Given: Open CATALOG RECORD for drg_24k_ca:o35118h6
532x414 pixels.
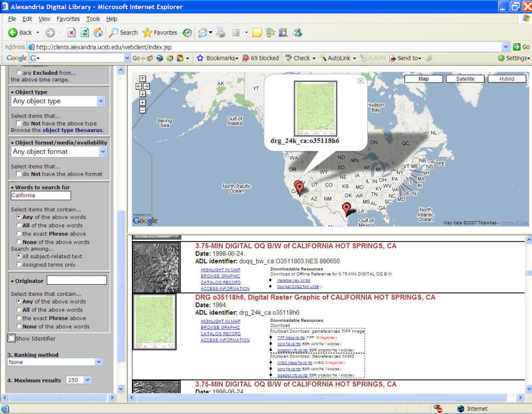Looking at the screenshot, I should pyautogui.click(x=221, y=334).
